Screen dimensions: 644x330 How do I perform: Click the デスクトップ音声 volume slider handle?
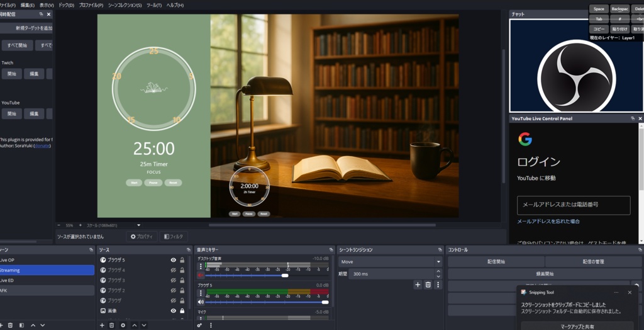(285, 275)
